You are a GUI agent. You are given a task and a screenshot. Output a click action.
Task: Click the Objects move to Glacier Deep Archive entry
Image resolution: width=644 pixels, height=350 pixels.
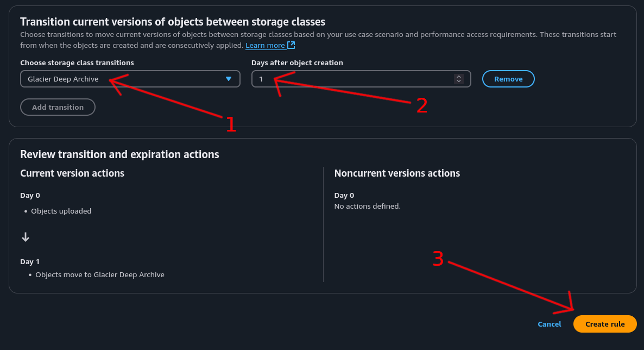coord(100,275)
